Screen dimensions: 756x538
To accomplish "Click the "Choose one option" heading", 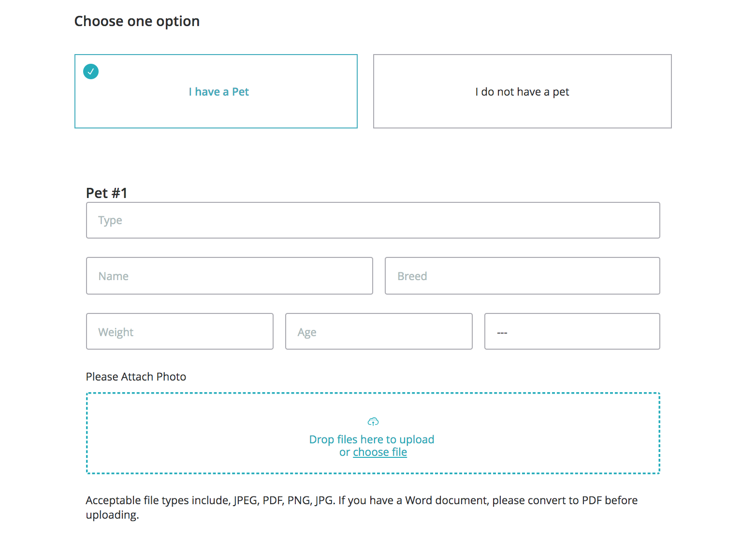I will coord(137,21).
